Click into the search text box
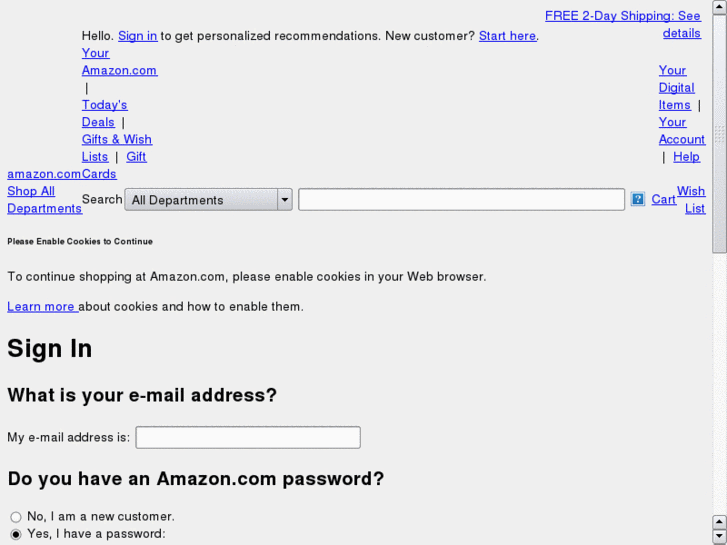The width and height of the screenshot is (727, 545). click(461, 199)
